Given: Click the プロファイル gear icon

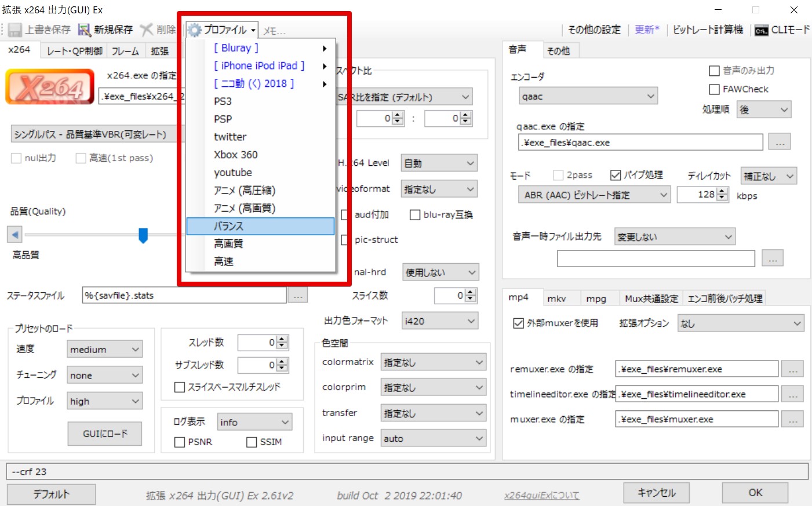Looking at the screenshot, I should (x=194, y=30).
